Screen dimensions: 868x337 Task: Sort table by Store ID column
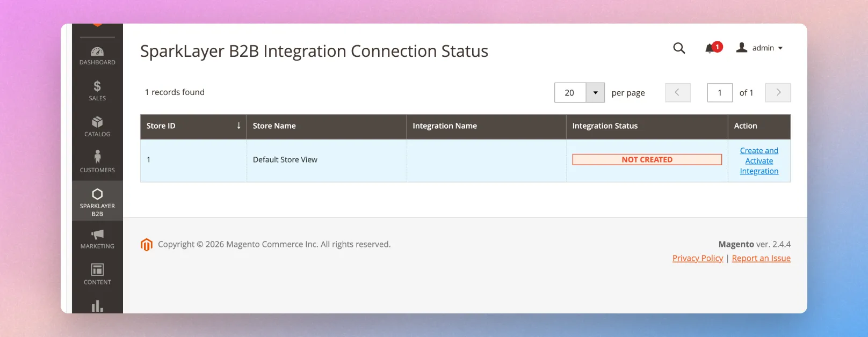(x=193, y=126)
